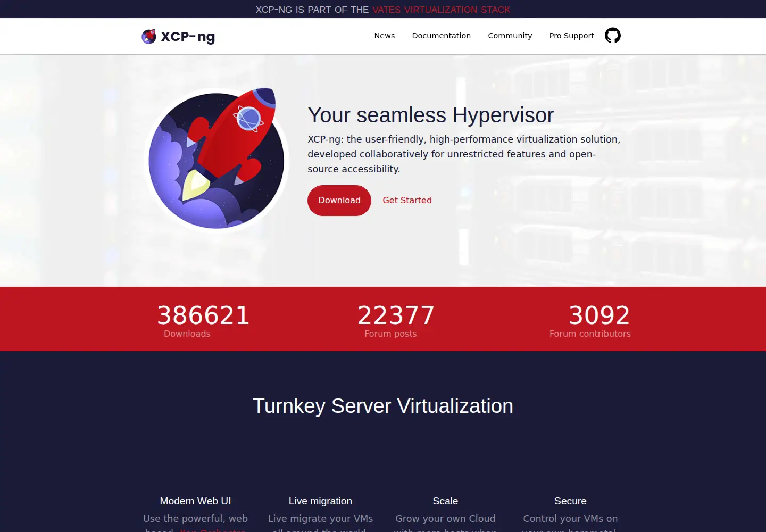766x532 pixels.
Task: Click the 'Forum posts' label
Action: [390, 334]
